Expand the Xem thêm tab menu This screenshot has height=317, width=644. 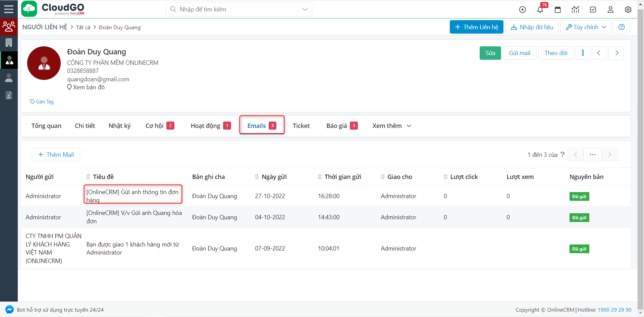click(391, 126)
